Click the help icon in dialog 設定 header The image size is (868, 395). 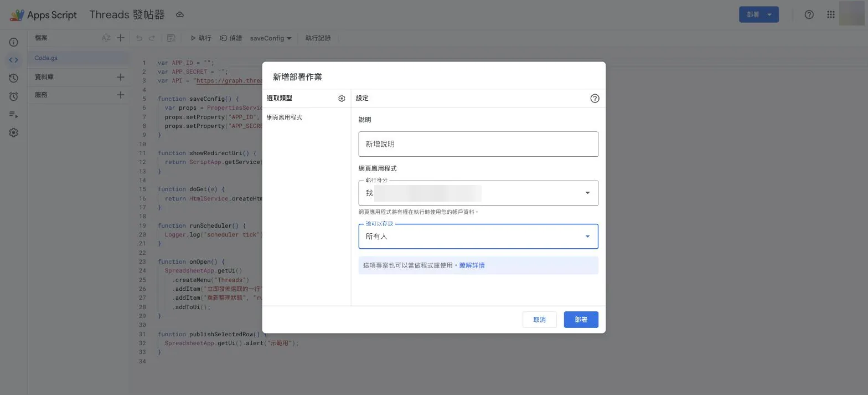pyautogui.click(x=595, y=99)
